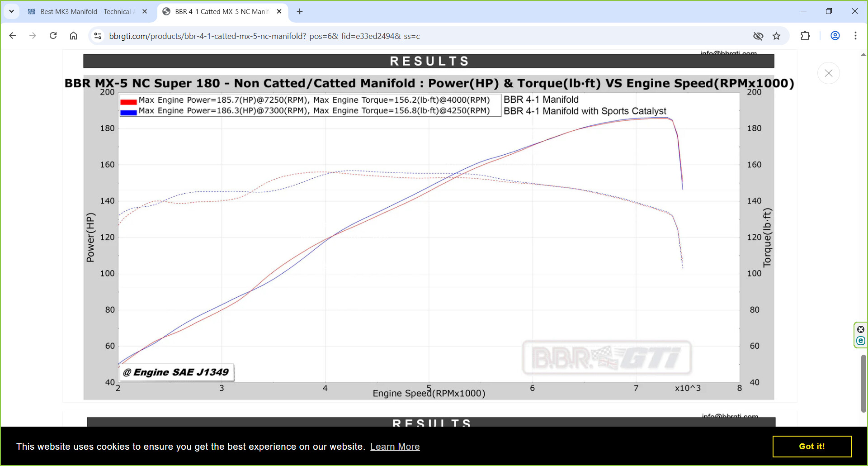Viewport: 868px width, 466px height.
Task: Click the dyno results chart image
Action: (x=429, y=227)
